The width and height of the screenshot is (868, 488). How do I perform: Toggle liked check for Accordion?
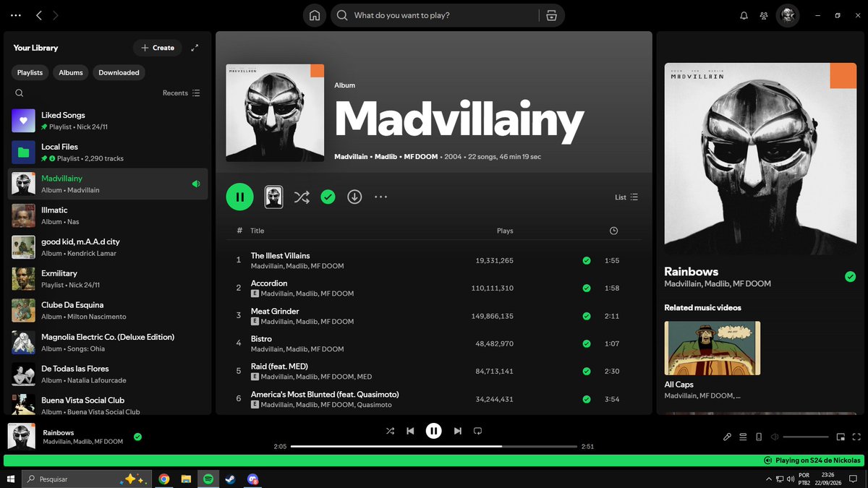point(587,288)
